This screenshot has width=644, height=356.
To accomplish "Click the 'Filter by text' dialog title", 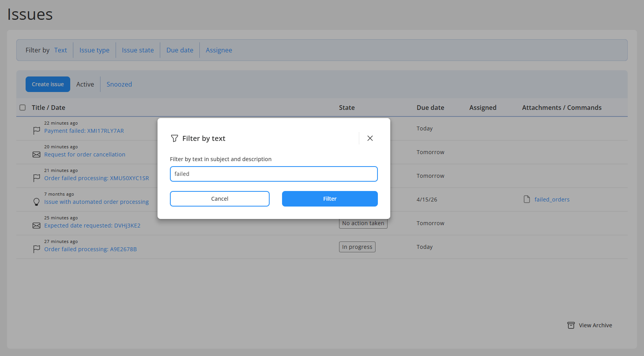I will pyautogui.click(x=204, y=139).
